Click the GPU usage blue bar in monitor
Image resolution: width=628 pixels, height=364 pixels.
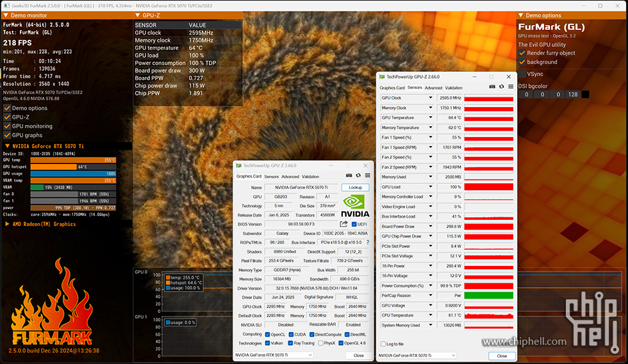[x=73, y=174]
